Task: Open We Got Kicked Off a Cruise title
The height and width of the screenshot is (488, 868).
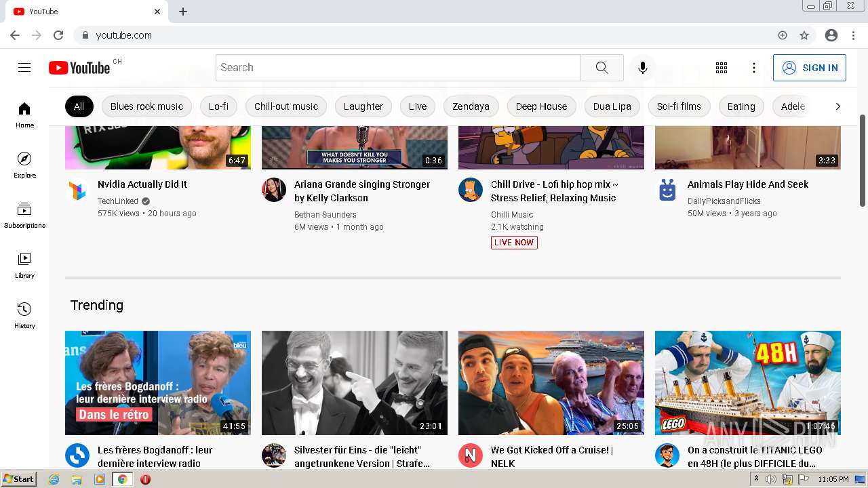Action: tap(552, 457)
